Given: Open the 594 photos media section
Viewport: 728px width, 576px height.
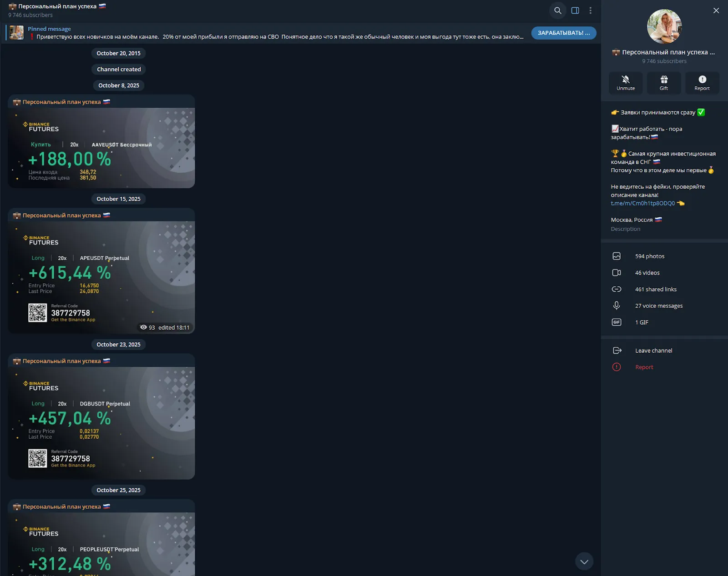Looking at the screenshot, I should click(664, 256).
